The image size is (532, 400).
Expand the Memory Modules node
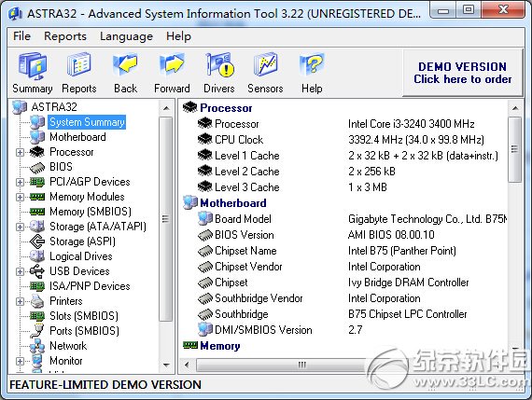pyautogui.click(x=20, y=197)
